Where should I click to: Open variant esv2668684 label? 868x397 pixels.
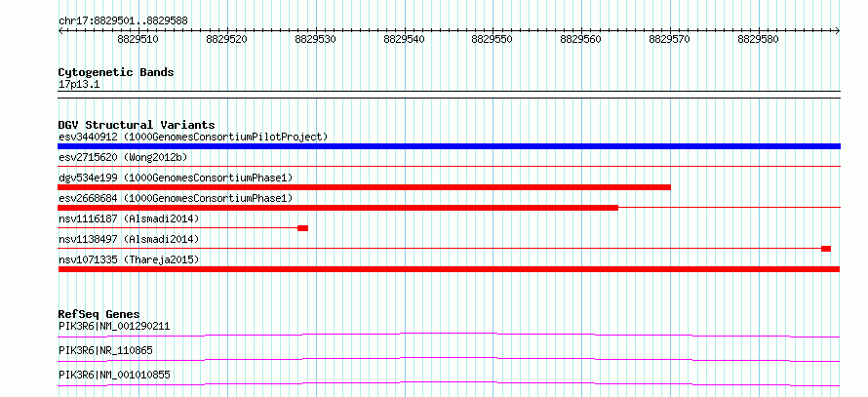point(176,198)
